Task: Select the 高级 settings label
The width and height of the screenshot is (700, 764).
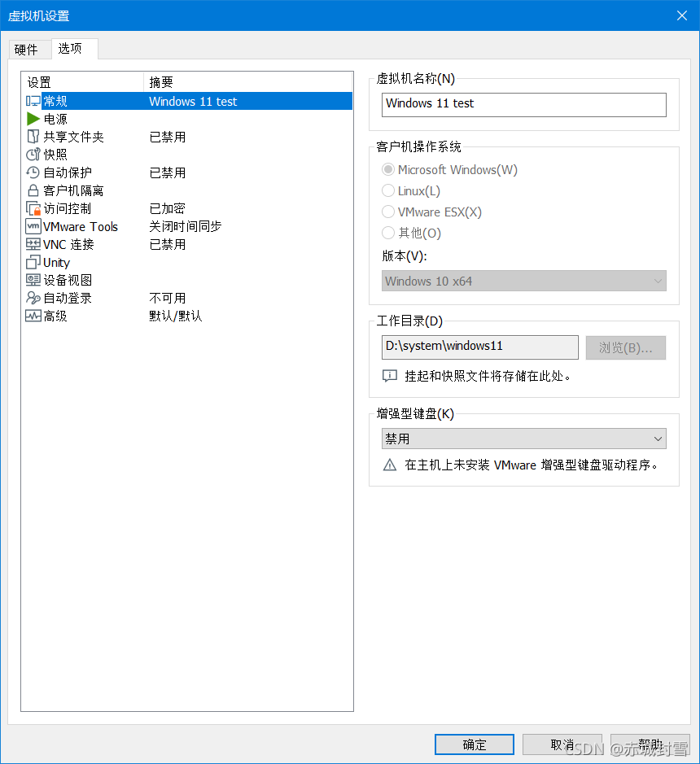Action: [55, 317]
